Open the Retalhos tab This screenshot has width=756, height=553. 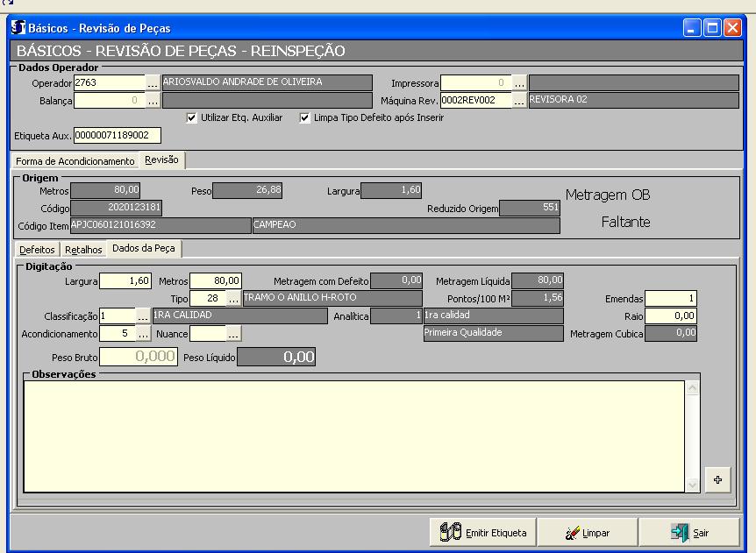pyautogui.click(x=83, y=250)
